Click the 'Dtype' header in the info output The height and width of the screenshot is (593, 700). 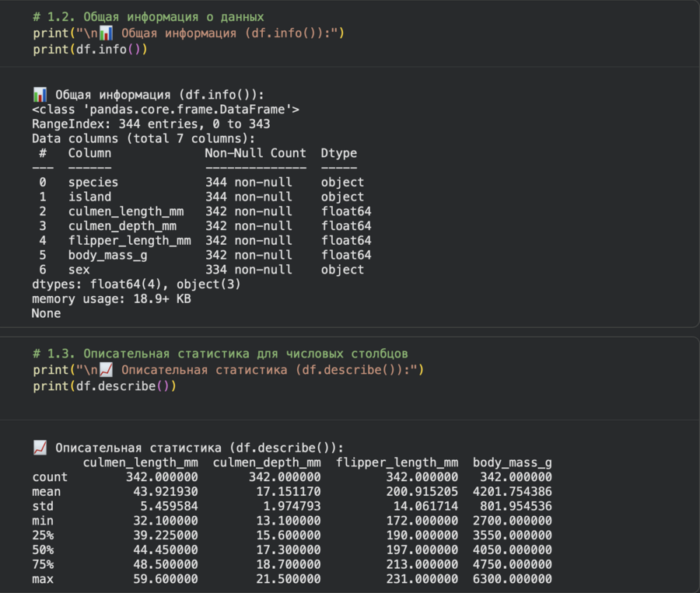[339, 153]
